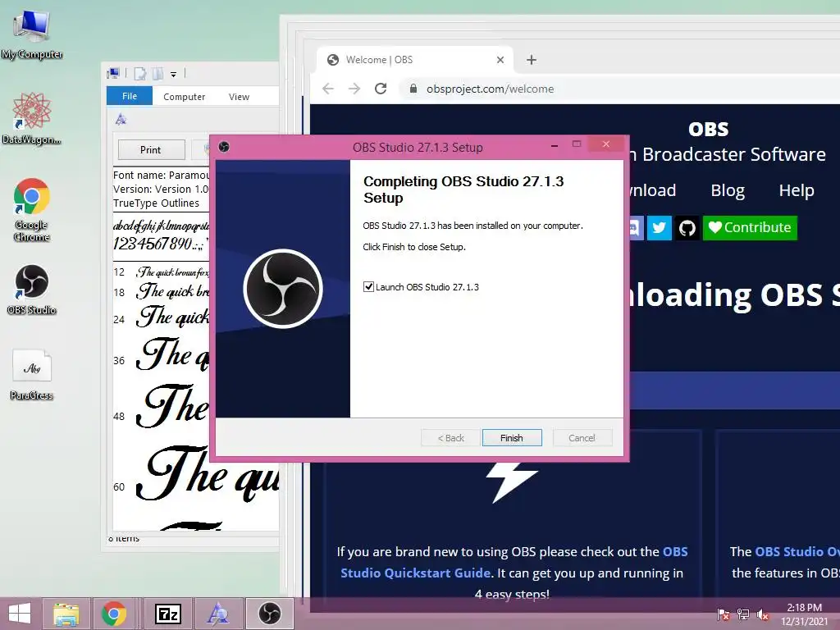Open a new Chrome tab

[x=531, y=59]
